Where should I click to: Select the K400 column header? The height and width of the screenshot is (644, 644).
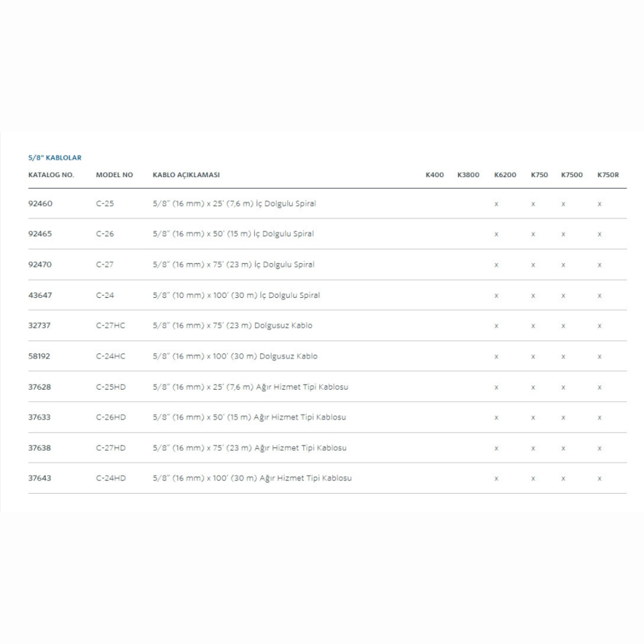[x=434, y=175]
